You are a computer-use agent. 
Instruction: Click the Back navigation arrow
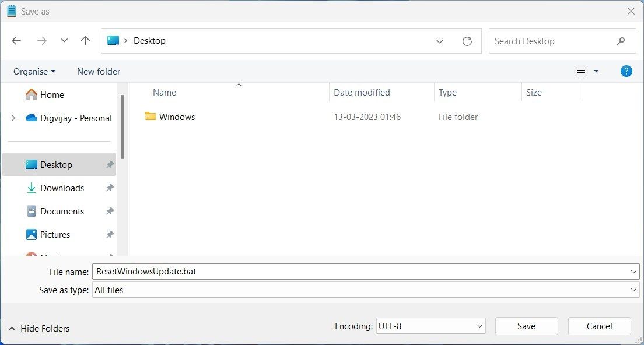pyautogui.click(x=16, y=40)
